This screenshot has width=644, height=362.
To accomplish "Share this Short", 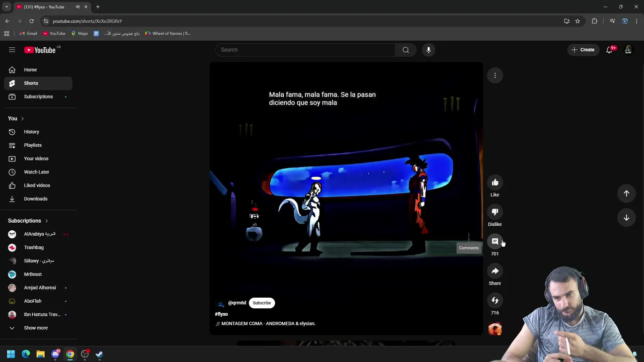I will (x=495, y=271).
